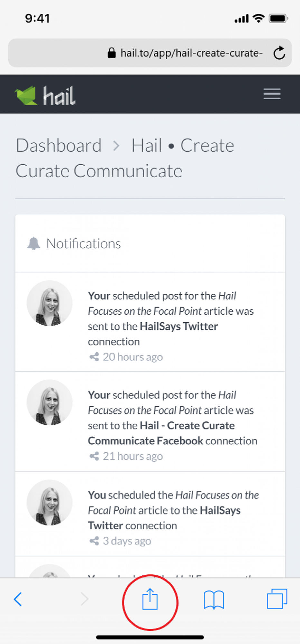Click avatar on the 20 hours ago notification

point(50,303)
